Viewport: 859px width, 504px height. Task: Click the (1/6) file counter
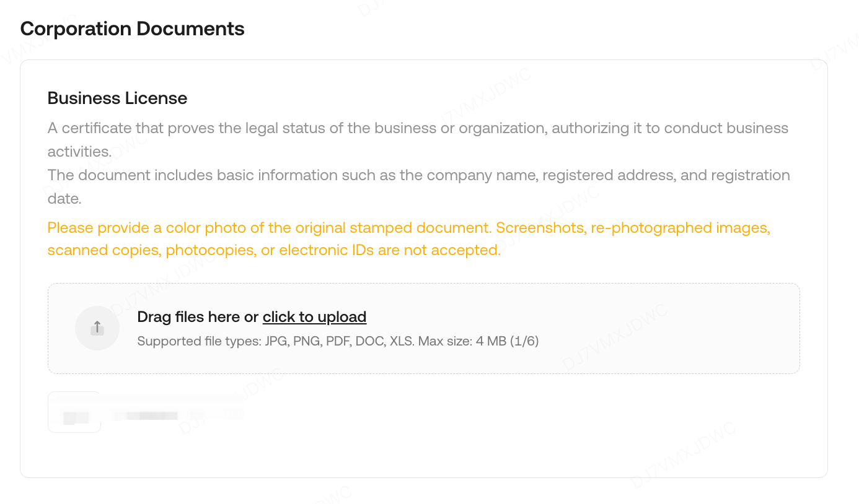(524, 341)
